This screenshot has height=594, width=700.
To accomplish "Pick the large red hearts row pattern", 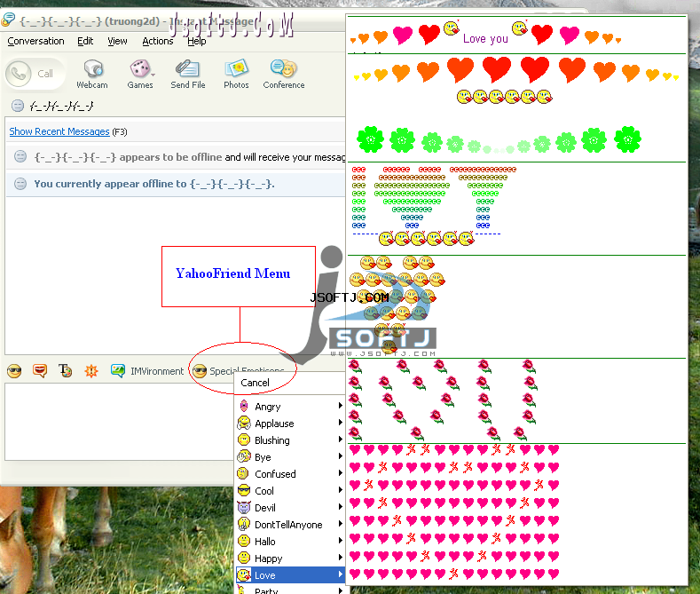I will coord(516,81).
